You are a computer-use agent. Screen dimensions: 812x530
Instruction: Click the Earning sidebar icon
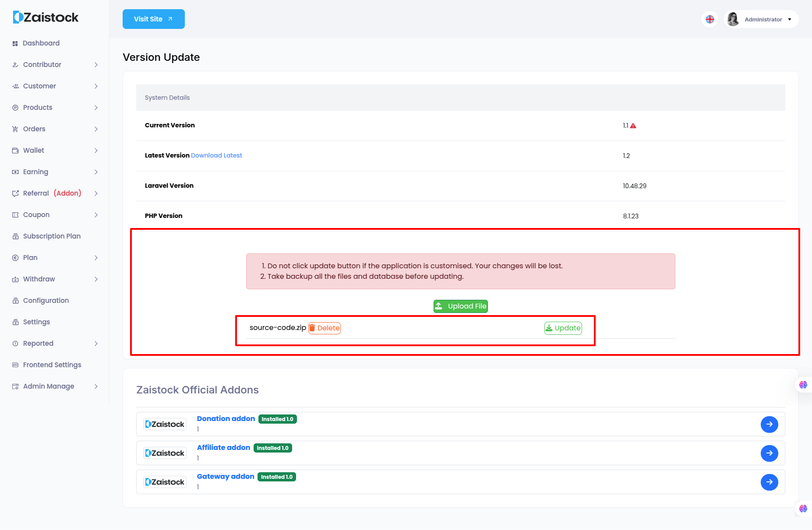(15, 172)
